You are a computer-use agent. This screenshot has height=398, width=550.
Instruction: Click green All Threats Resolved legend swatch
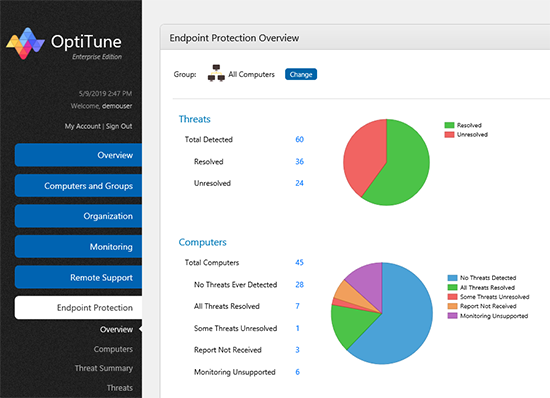(452, 288)
